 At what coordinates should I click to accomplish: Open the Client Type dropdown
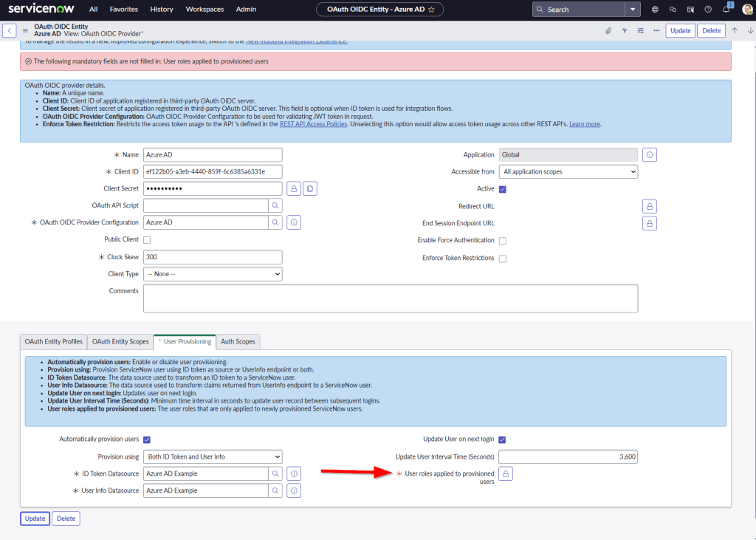click(213, 274)
